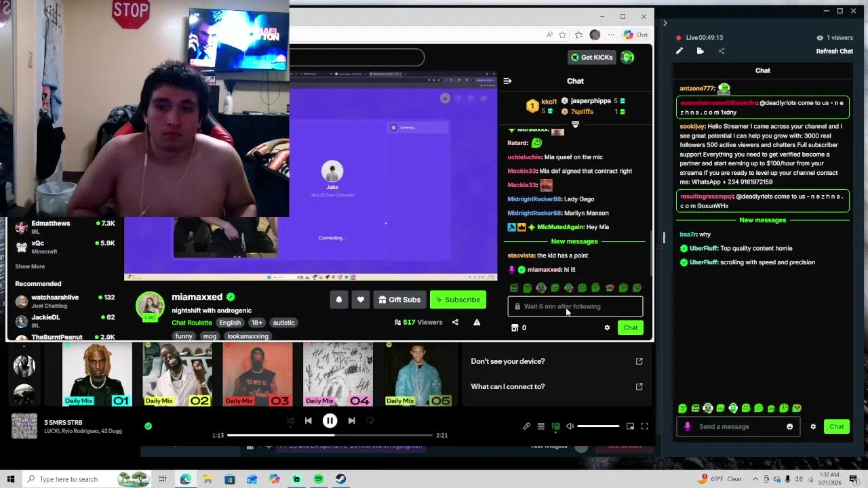Click share icon in dashboard window
This screenshot has height=488, width=868.
pos(722,51)
